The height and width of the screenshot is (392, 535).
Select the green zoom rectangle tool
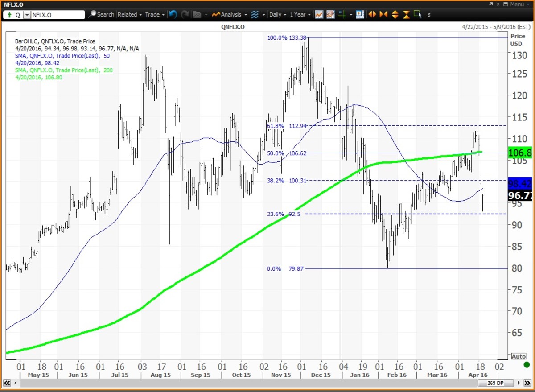[x=417, y=14]
